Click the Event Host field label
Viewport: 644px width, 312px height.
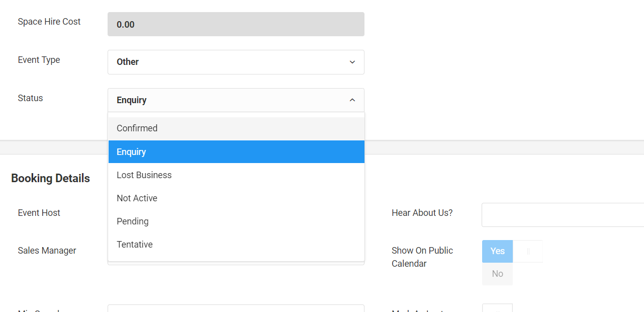[x=39, y=213]
